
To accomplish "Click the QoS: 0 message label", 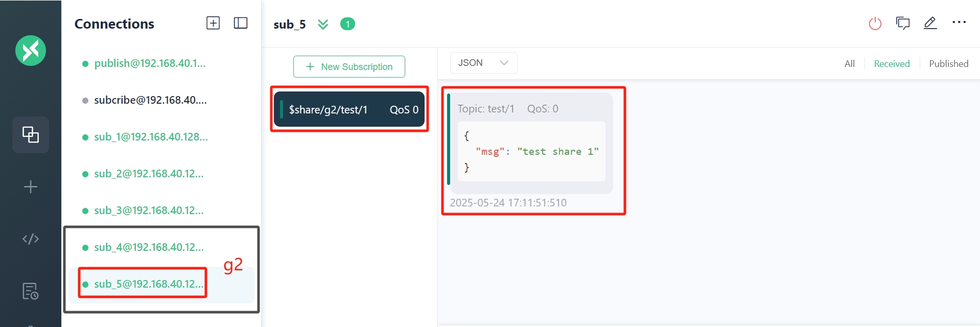I will (543, 109).
